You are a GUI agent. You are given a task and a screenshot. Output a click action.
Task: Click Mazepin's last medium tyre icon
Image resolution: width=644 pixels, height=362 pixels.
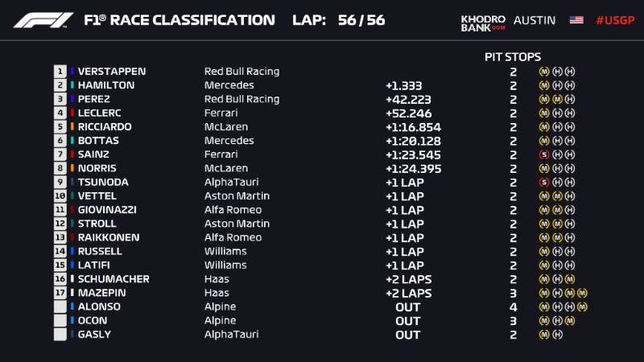pos(583,293)
